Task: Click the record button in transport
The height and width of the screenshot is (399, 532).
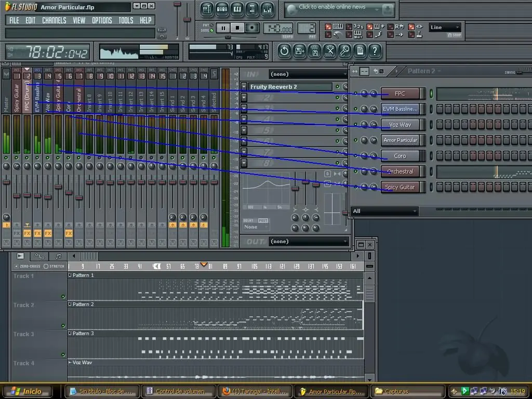Action: [252, 28]
